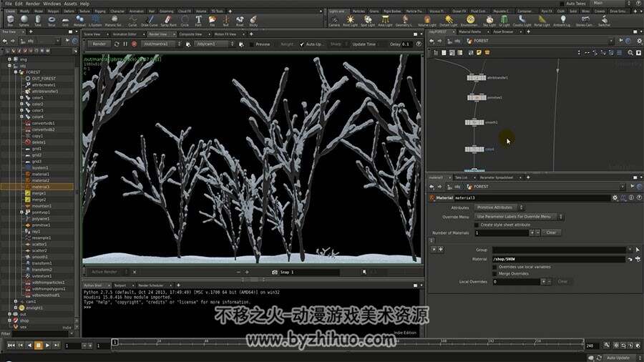Select the Spray Paint shelf tool
This screenshot has height=362, width=644.
168,20
